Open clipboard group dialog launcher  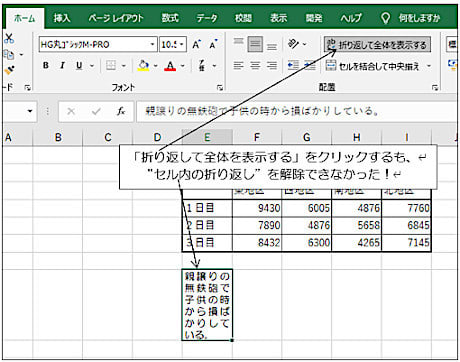[28, 88]
